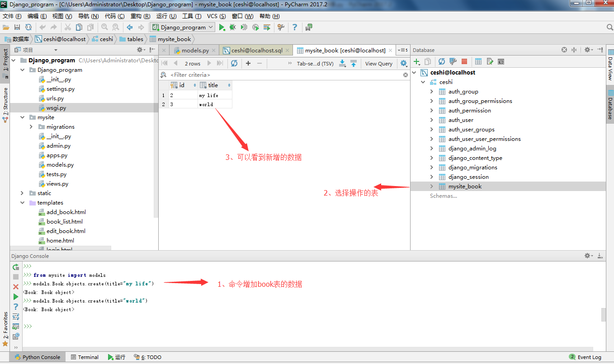
Task: Open console command history icon
Action: tap(16, 336)
